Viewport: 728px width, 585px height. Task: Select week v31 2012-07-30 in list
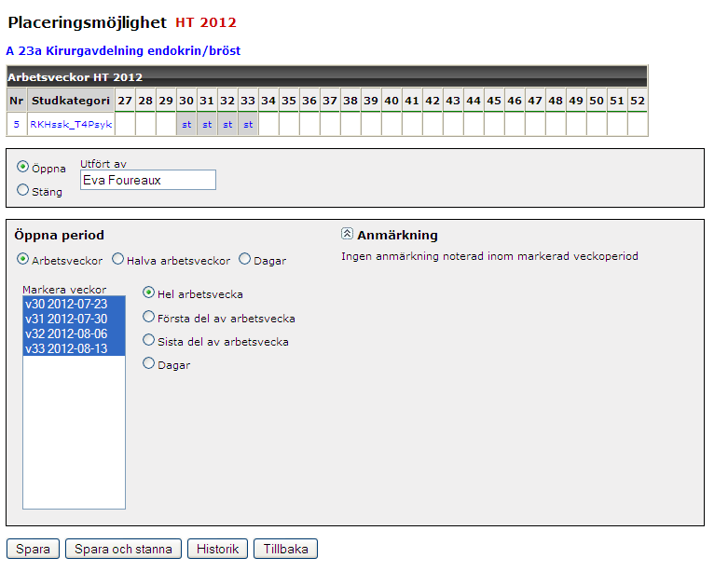click(x=74, y=319)
